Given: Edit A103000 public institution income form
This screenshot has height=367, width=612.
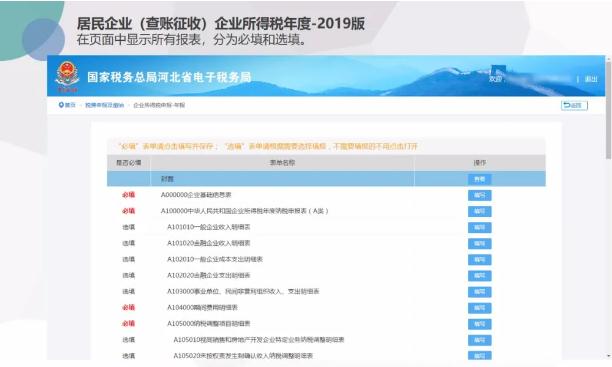Looking at the screenshot, I should click(479, 292).
